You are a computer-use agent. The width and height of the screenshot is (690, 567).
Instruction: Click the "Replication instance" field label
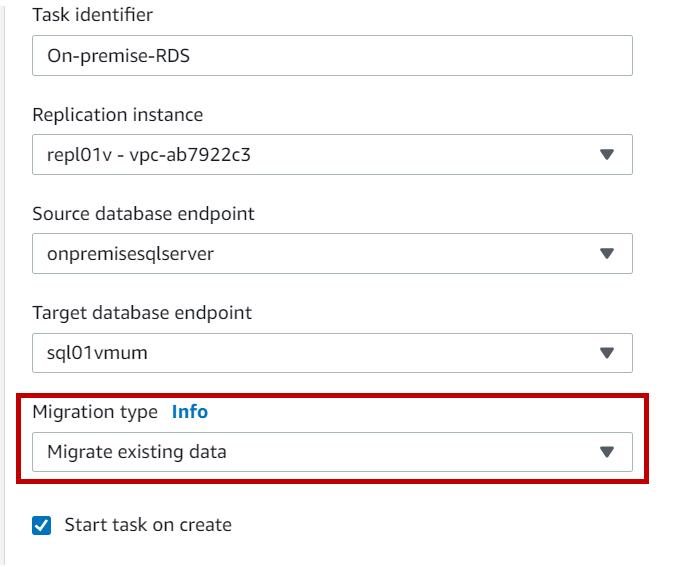point(117,115)
